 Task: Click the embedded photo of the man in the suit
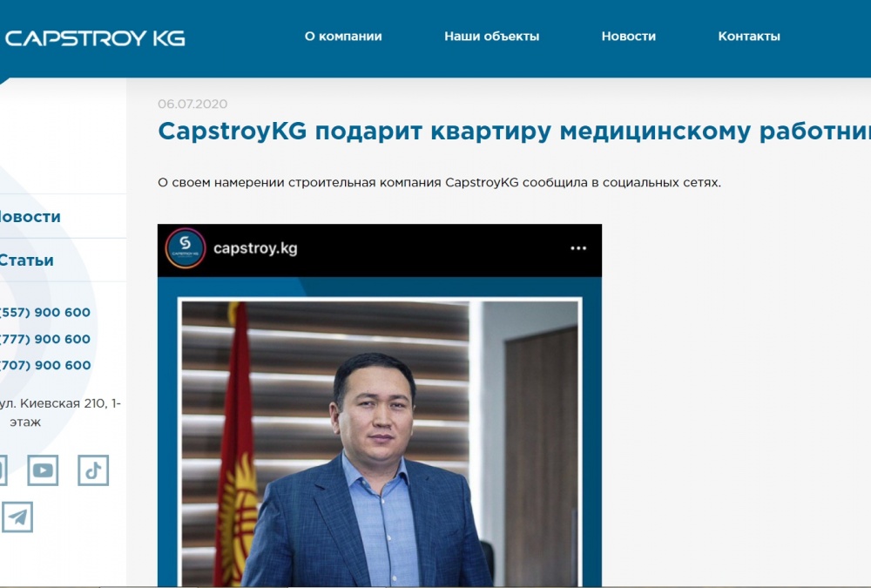coord(380,443)
